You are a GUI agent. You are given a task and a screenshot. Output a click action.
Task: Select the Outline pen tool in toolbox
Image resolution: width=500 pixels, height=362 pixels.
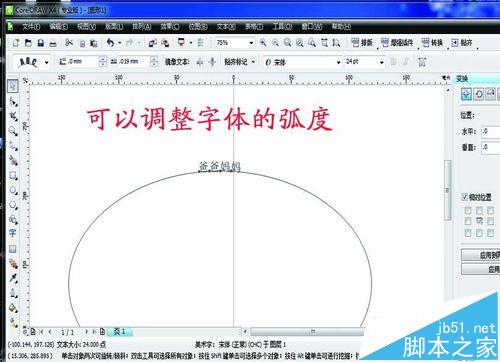[x=13, y=293]
